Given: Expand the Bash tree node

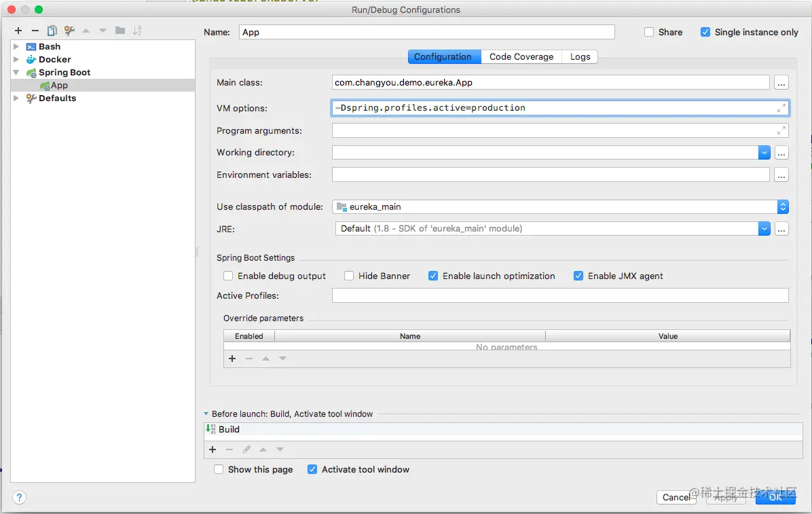Looking at the screenshot, I should click(16, 47).
